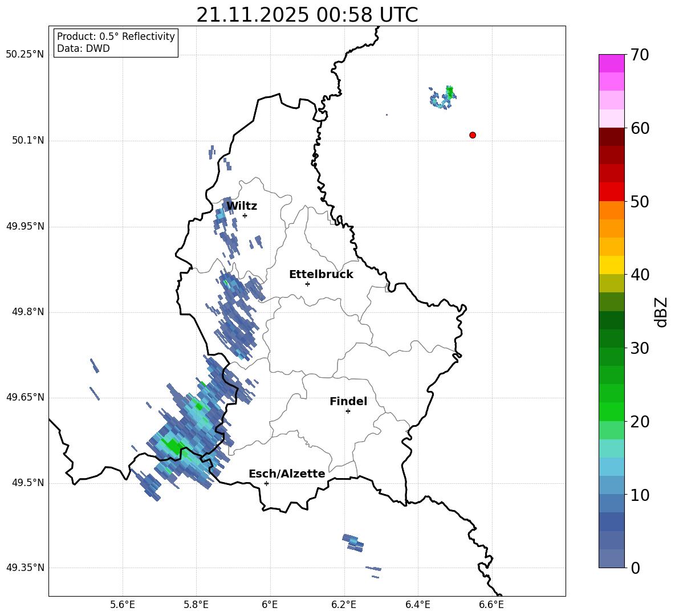Click the Esch/Alzette location cross marker
675x616 pixels.
(266, 483)
